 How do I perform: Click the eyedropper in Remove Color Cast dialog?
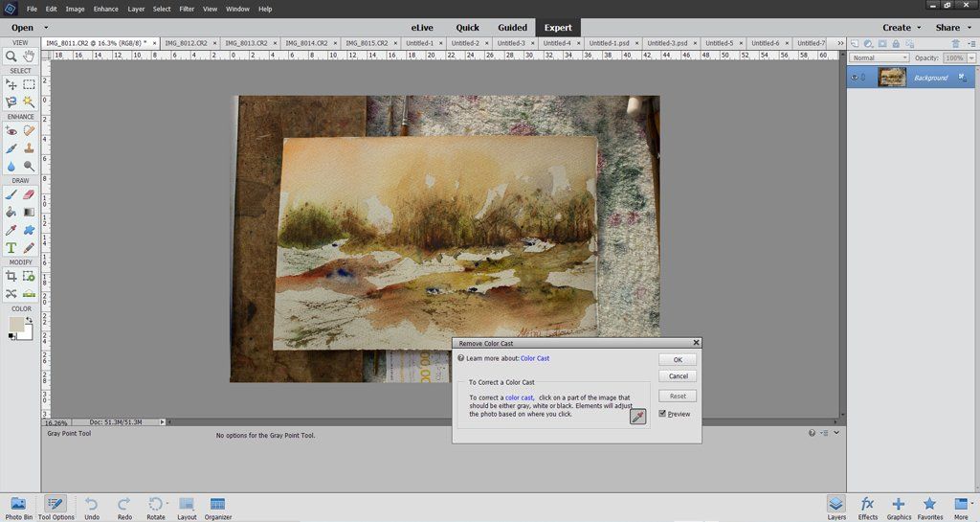tap(637, 416)
